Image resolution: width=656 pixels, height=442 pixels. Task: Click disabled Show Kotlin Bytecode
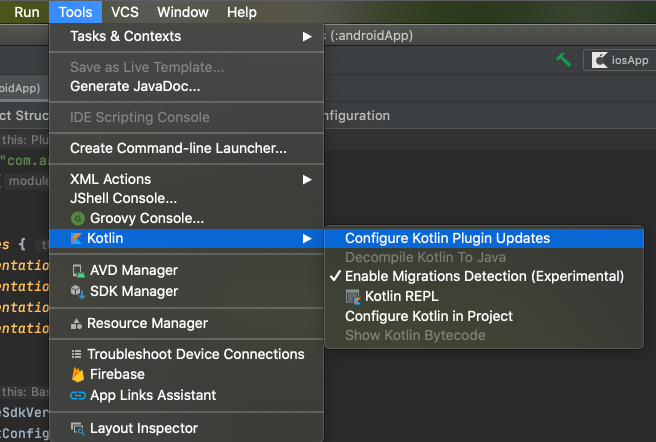[484, 335]
